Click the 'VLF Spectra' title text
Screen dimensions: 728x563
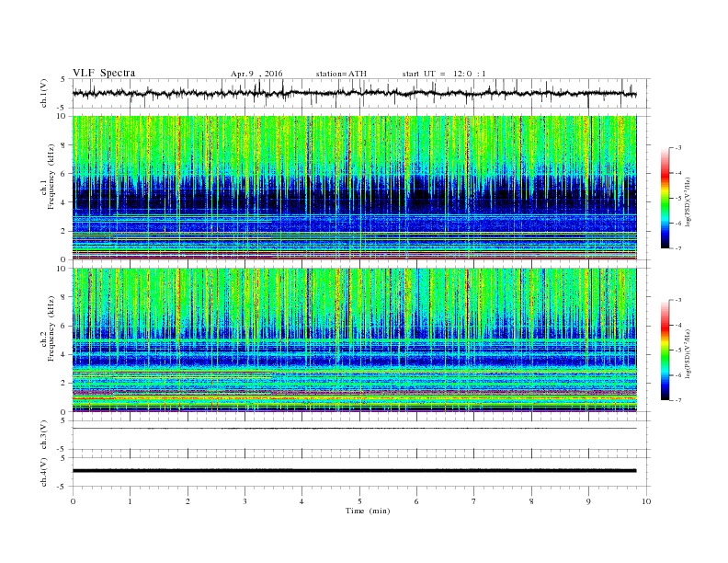[104, 73]
